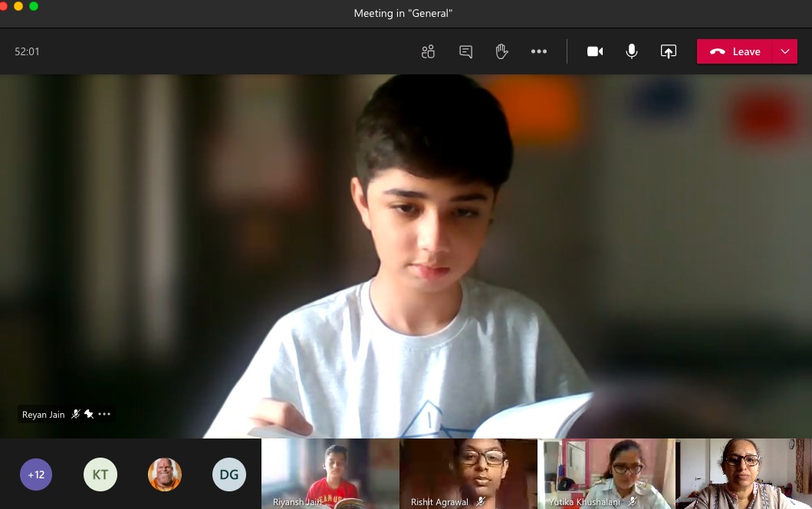Open the Share content tray
This screenshot has height=509, width=812.
tap(668, 51)
